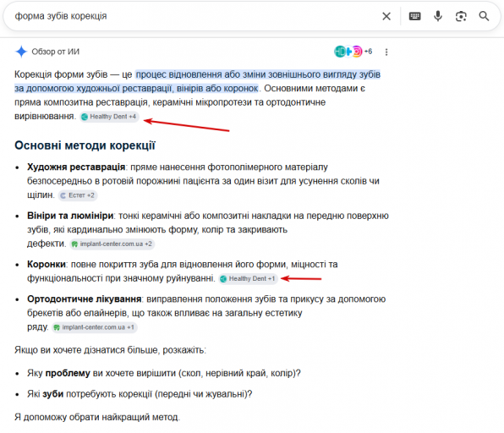Open the on-screen keyboard icon
This screenshot has height=433, width=504.
tap(414, 16)
